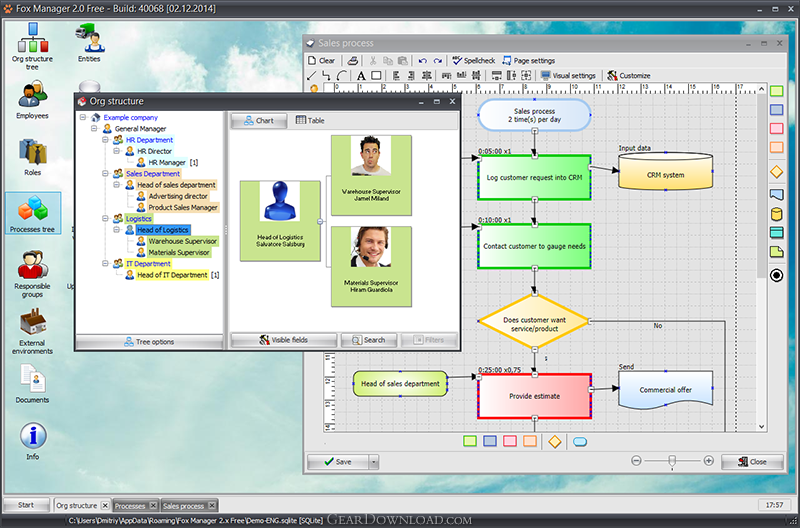Open the Processes tree desktop icon
800x528 pixels.
click(33, 213)
